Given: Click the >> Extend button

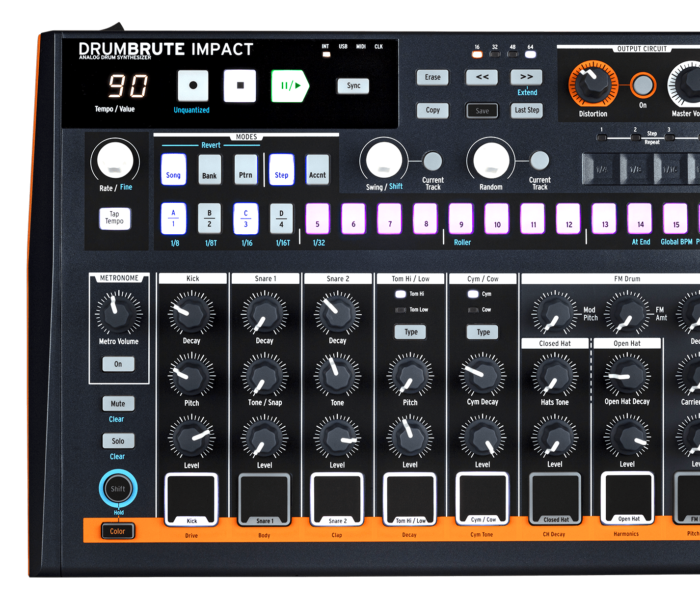Looking at the screenshot, I should point(527,77).
